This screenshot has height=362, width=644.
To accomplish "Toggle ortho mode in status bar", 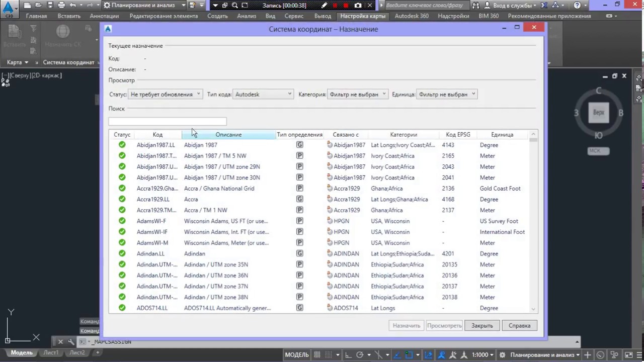I will (348, 355).
